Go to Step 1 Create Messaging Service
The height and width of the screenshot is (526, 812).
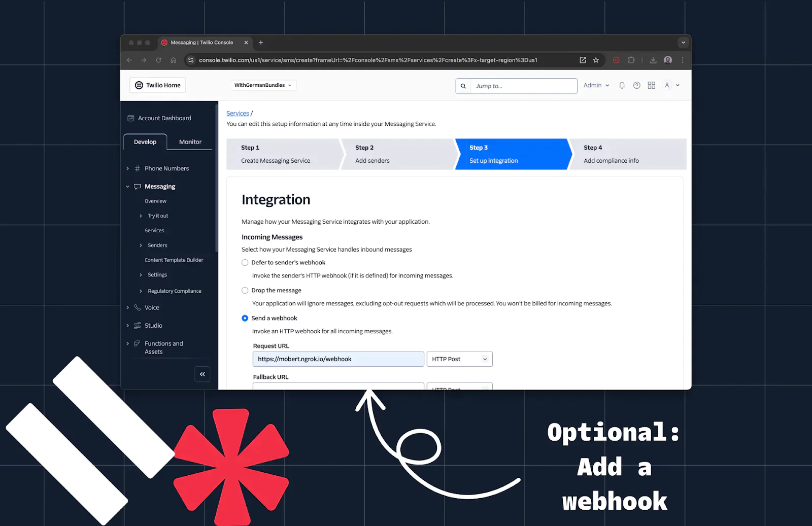pos(282,154)
